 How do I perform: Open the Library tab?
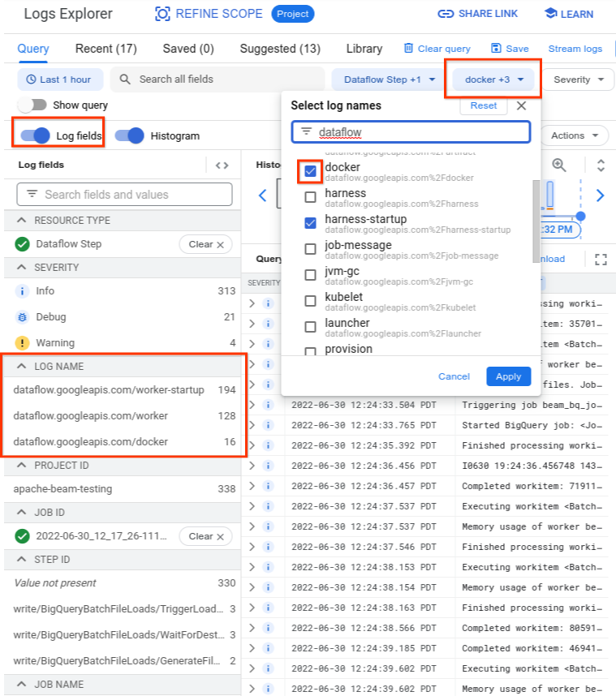point(364,49)
